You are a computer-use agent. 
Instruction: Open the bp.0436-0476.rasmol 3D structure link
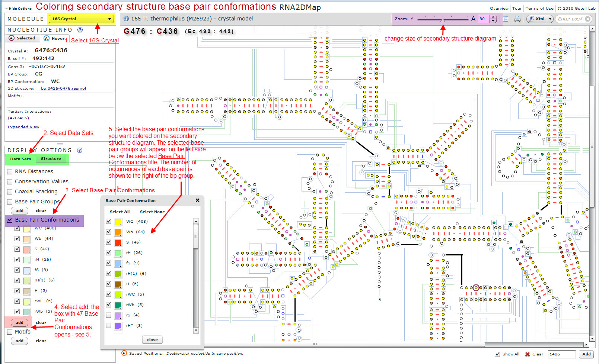pos(63,88)
